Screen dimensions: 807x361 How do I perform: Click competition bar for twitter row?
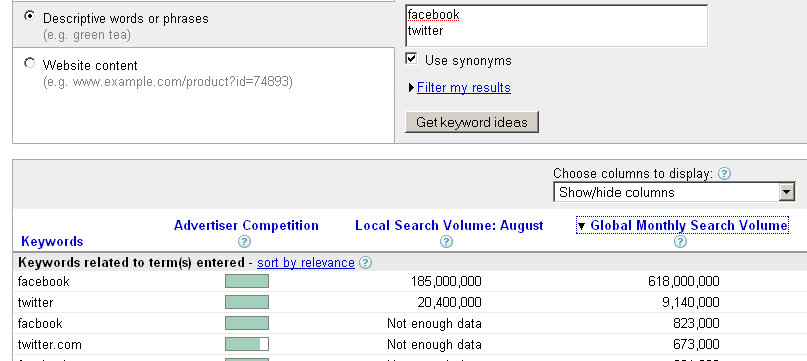pos(247,302)
